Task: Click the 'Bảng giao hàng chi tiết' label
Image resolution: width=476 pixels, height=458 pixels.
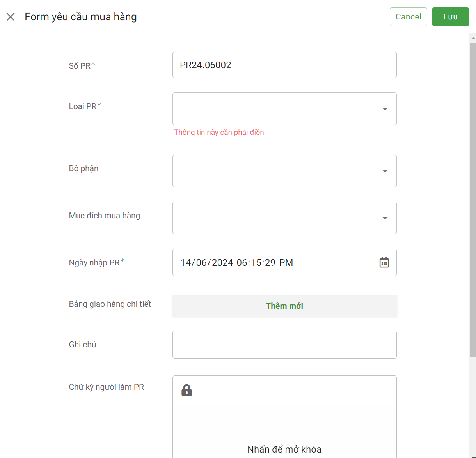Action: pyautogui.click(x=110, y=304)
